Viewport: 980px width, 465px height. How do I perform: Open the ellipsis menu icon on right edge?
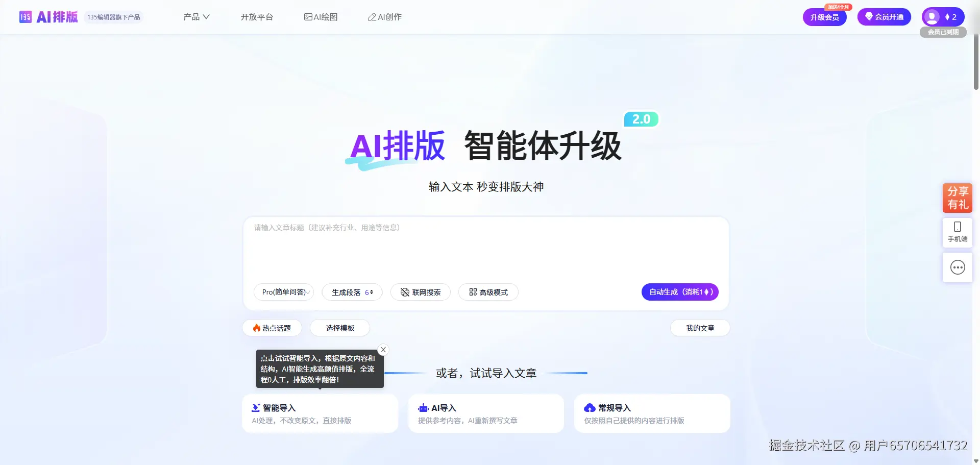click(958, 267)
